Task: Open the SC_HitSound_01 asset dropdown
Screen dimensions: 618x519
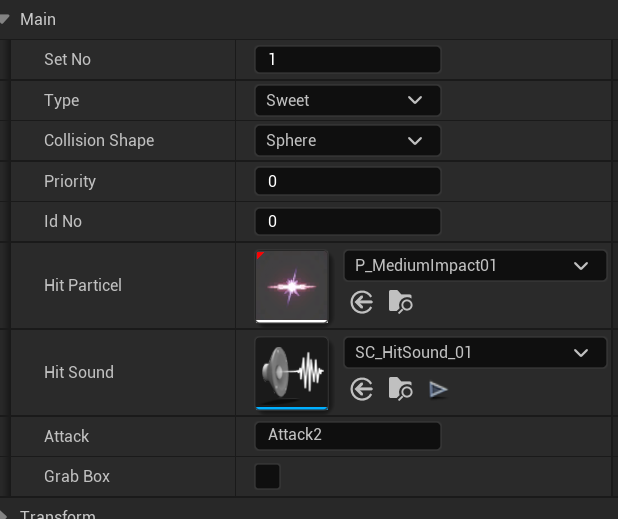Action: (x=475, y=352)
